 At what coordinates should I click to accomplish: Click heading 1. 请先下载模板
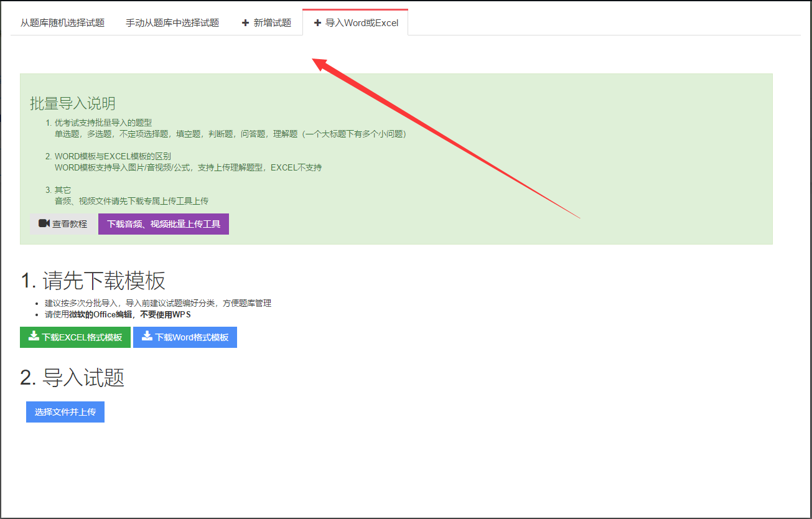(x=93, y=281)
